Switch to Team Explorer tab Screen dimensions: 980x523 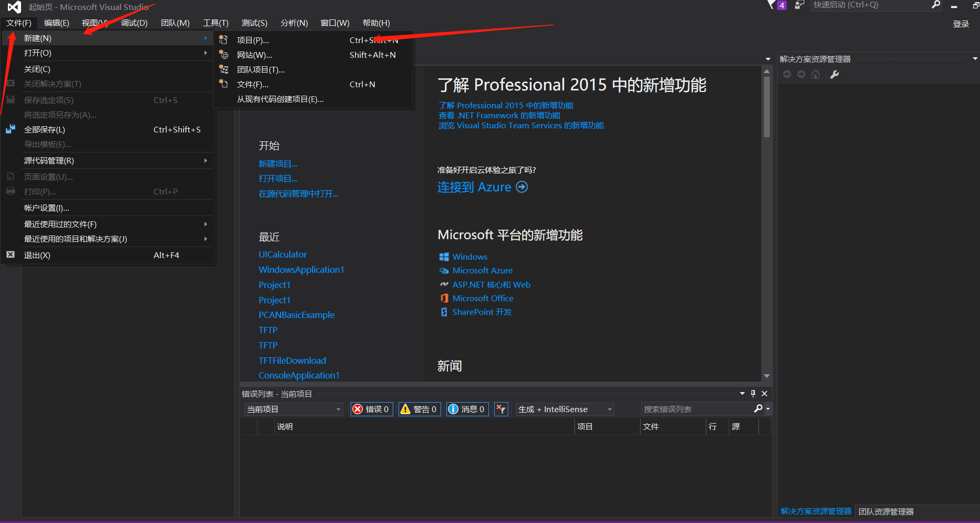coord(886,511)
